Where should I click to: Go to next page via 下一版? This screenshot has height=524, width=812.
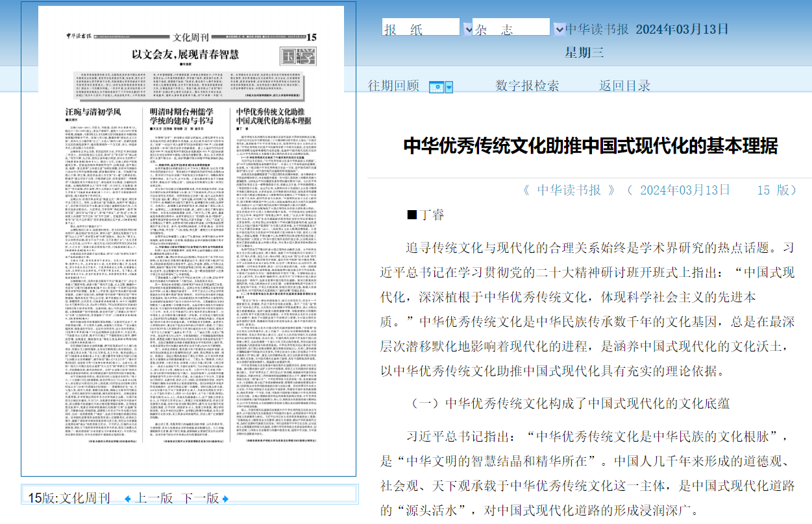click(x=200, y=497)
